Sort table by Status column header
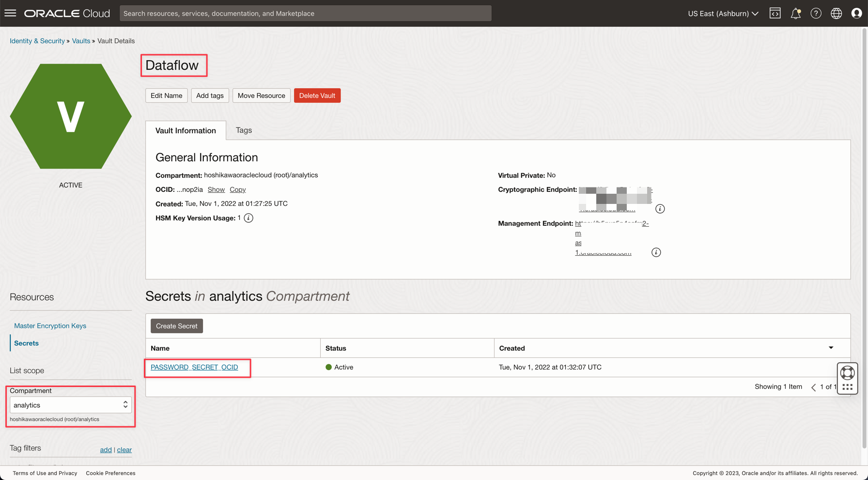 click(336, 348)
